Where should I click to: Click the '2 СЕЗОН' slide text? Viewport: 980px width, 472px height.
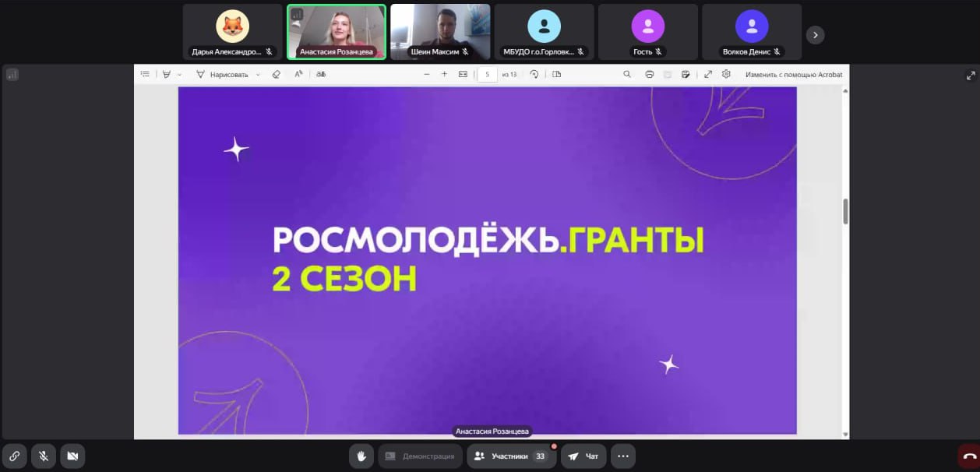(344, 279)
